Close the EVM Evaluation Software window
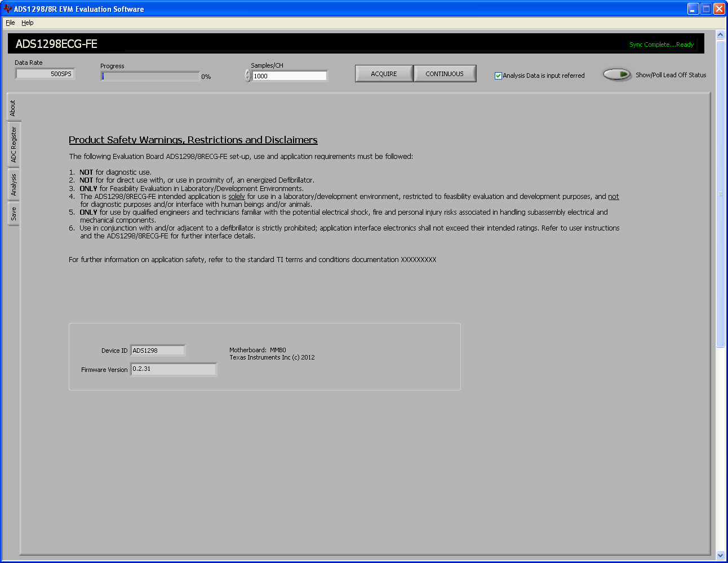Screen dimensions: 728x563 (x=719, y=9)
